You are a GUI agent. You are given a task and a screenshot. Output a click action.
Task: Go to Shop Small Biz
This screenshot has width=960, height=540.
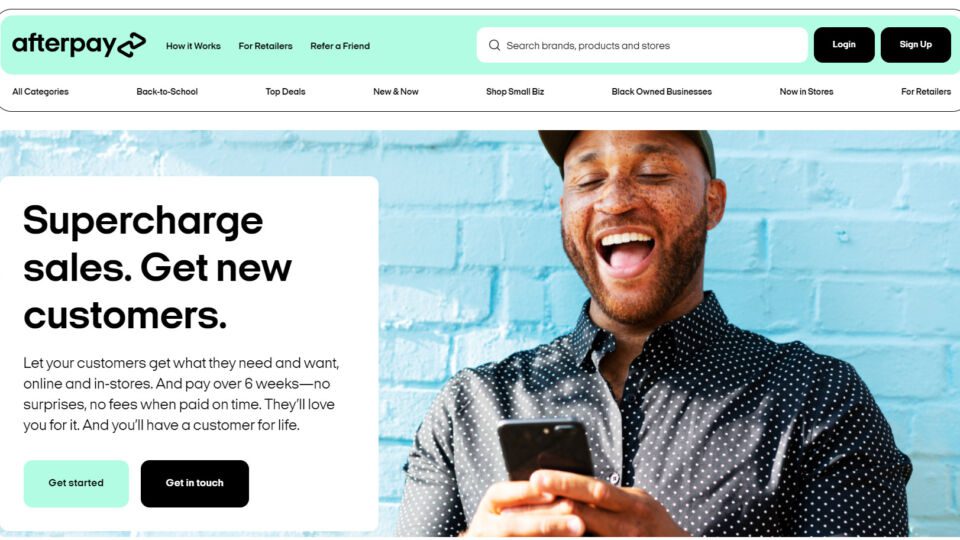[515, 92]
